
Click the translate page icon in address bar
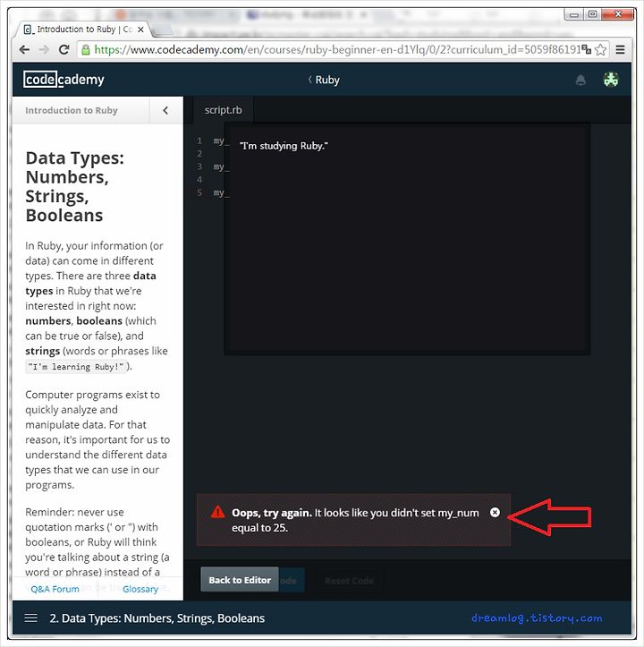(x=586, y=50)
